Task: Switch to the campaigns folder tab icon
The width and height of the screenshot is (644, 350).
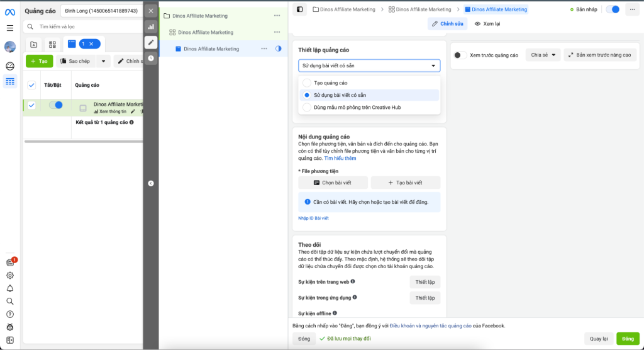Action: click(x=34, y=45)
